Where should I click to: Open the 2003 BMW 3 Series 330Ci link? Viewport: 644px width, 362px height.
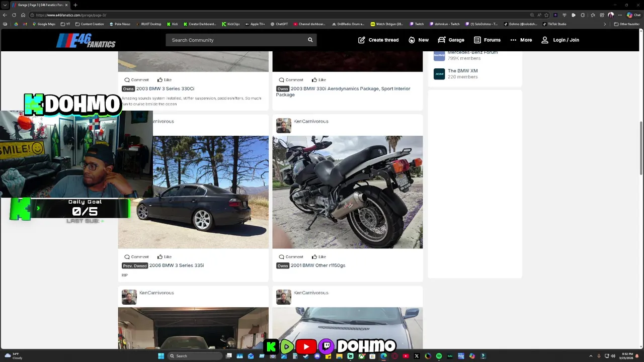click(165, 88)
